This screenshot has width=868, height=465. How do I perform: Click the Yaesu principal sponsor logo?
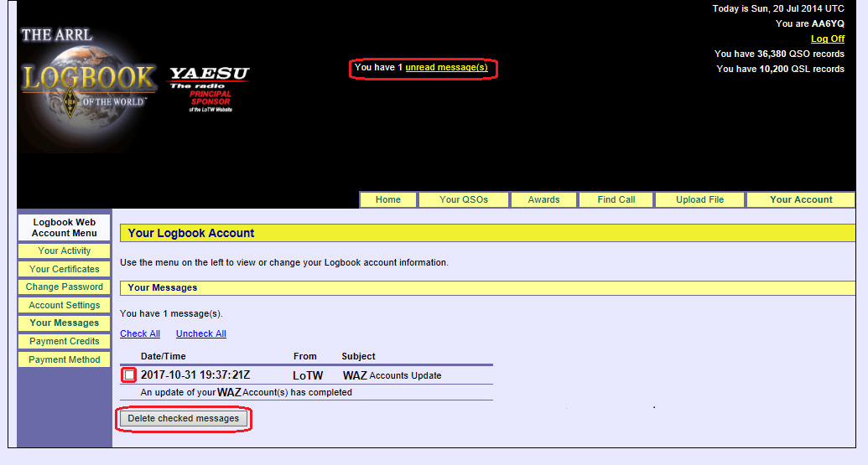pos(210,89)
